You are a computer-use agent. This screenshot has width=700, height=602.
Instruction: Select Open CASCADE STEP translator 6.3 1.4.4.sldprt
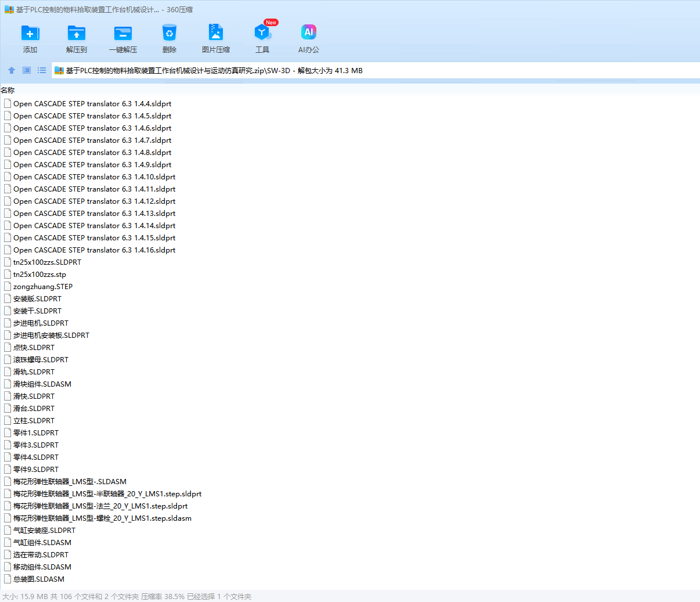pyautogui.click(x=92, y=103)
